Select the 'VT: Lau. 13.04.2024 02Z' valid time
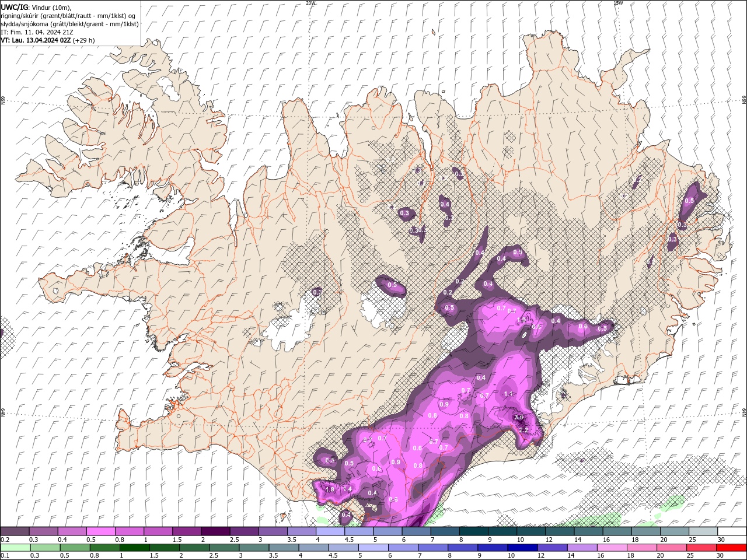Viewport: 747px width, 560px height. click(36, 40)
